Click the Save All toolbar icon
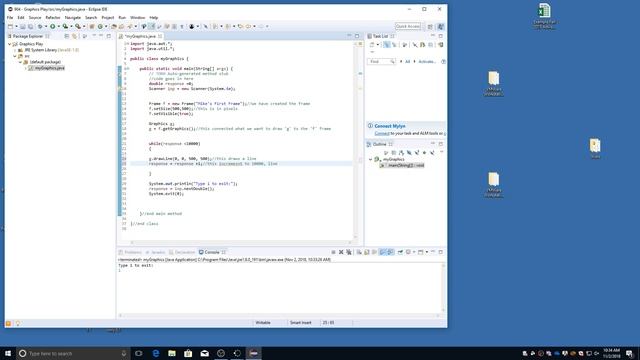 (30, 27)
